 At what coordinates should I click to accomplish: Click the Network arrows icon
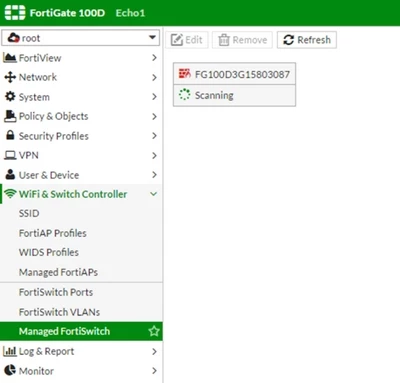pyautogui.click(x=10, y=77)
